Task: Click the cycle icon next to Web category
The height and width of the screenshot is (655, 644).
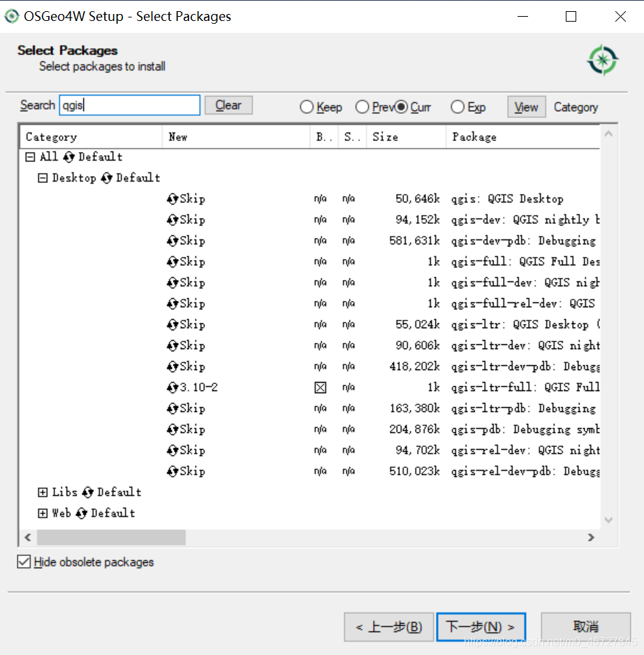Action: pos(82,513)
